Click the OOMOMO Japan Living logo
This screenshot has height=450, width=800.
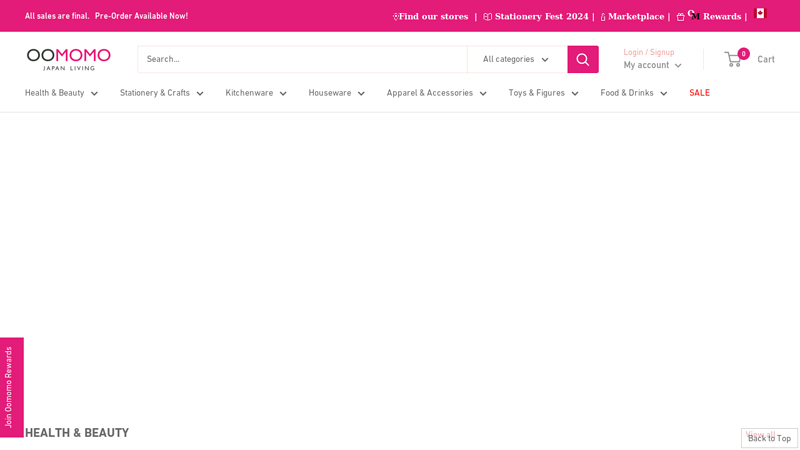[x=68, y=59]
